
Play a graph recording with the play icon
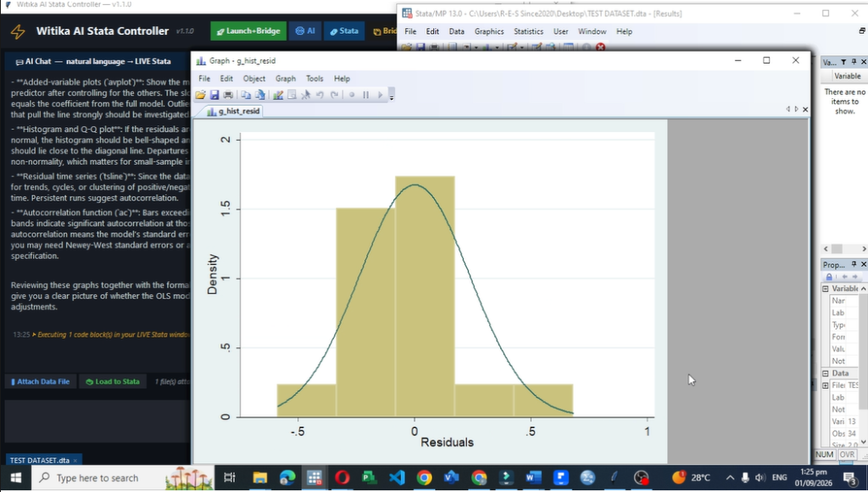click(x=380, y=95)
